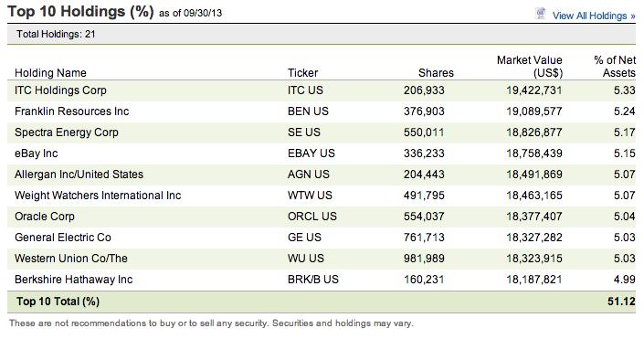Click Allergan Inc/United States entry
This screenshot has height=339, width=644.
pyautogui.click(x=79, y=175)
